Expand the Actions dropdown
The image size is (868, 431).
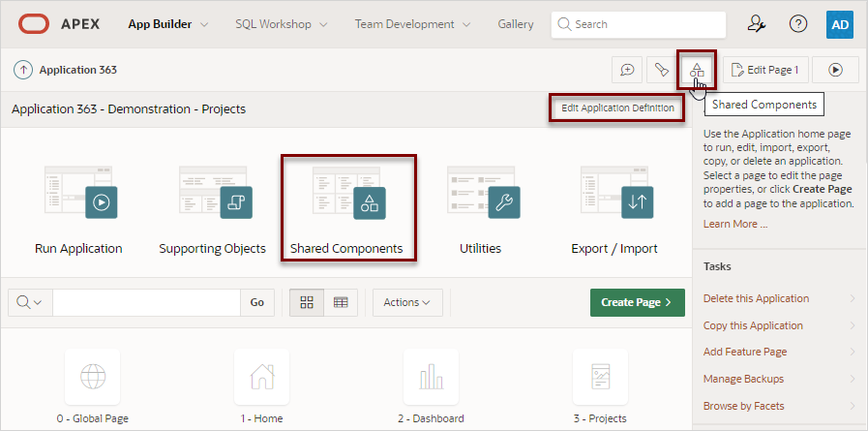407,302
